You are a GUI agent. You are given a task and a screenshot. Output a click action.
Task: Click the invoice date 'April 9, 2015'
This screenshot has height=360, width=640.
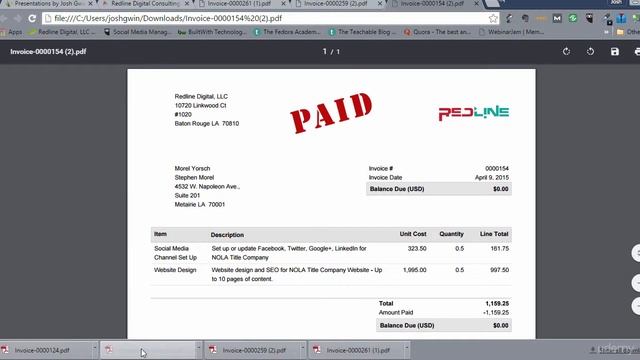(492, 178)
